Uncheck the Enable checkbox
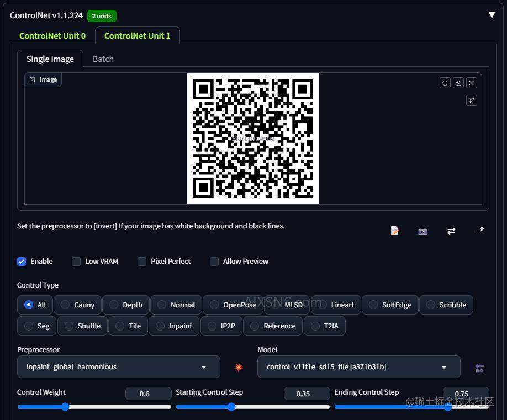 click(22, 262)
